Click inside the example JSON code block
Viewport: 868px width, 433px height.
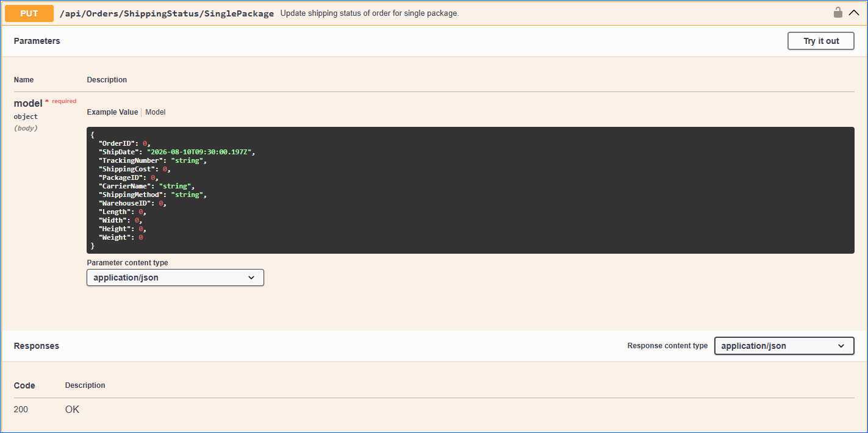point(470,190)
